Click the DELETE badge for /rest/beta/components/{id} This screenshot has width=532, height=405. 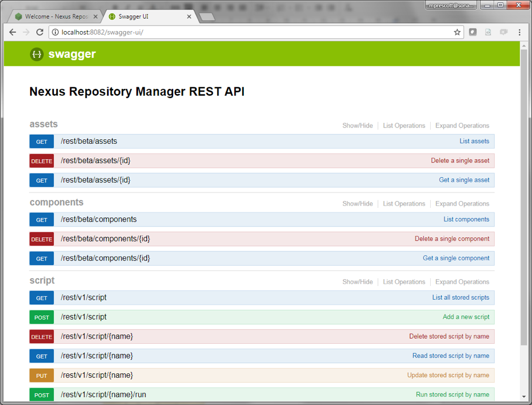coord(42,239)
